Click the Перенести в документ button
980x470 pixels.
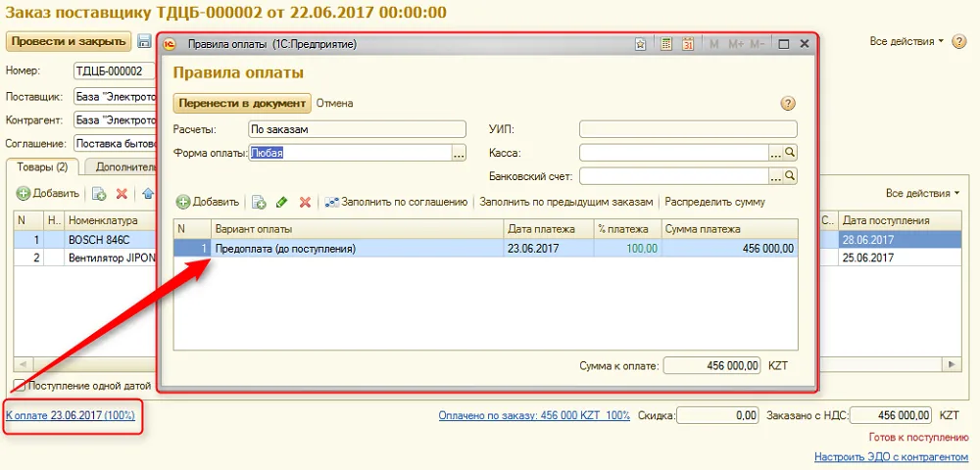242,103
